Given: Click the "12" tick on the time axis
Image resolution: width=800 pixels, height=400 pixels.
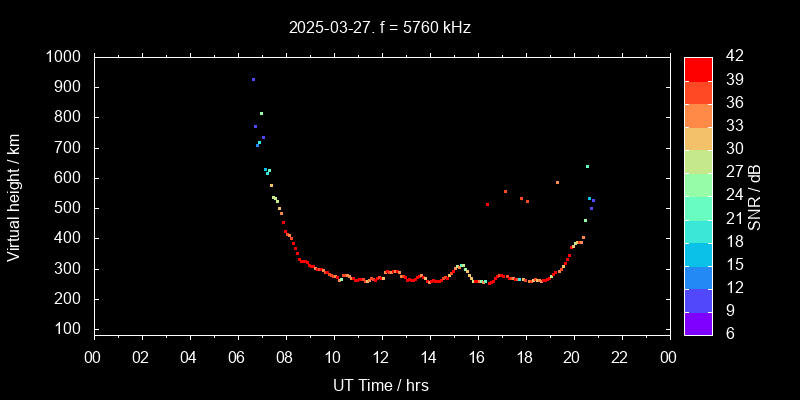Looking at the screenshot, I should click(x=381, y=357).
